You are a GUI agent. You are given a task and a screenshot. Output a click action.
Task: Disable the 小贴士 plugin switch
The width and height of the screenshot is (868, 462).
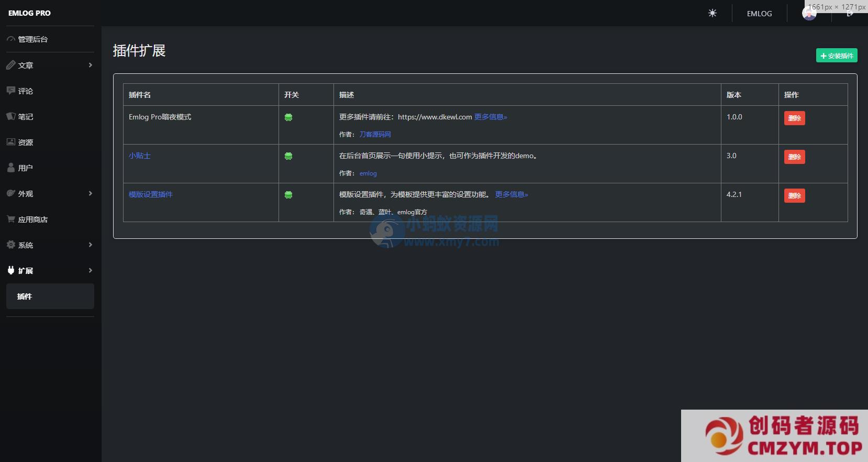coord(288,156)
